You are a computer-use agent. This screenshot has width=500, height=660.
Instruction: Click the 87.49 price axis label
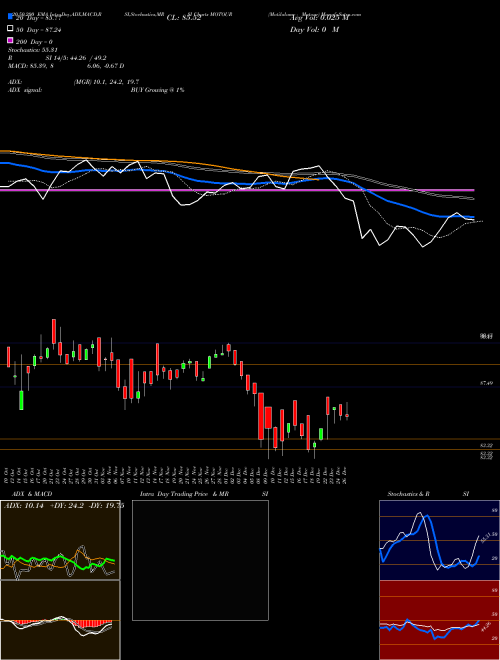pos(486,383)
